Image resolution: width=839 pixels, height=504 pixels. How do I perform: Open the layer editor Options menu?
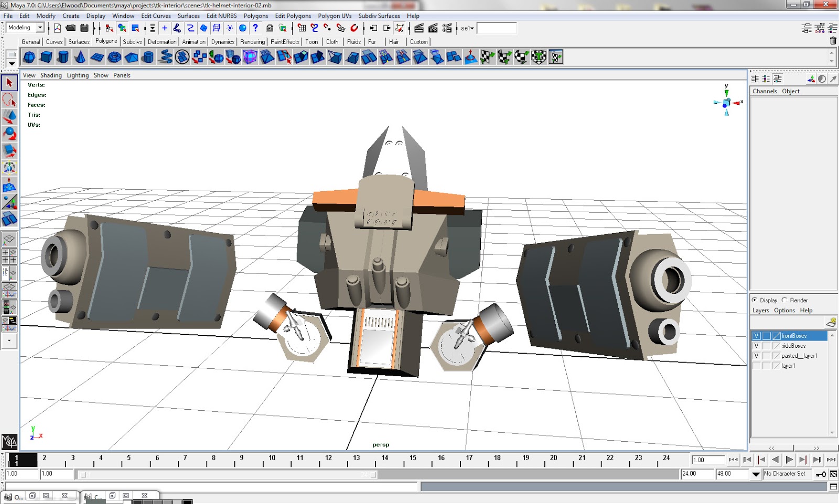(784, 311)
